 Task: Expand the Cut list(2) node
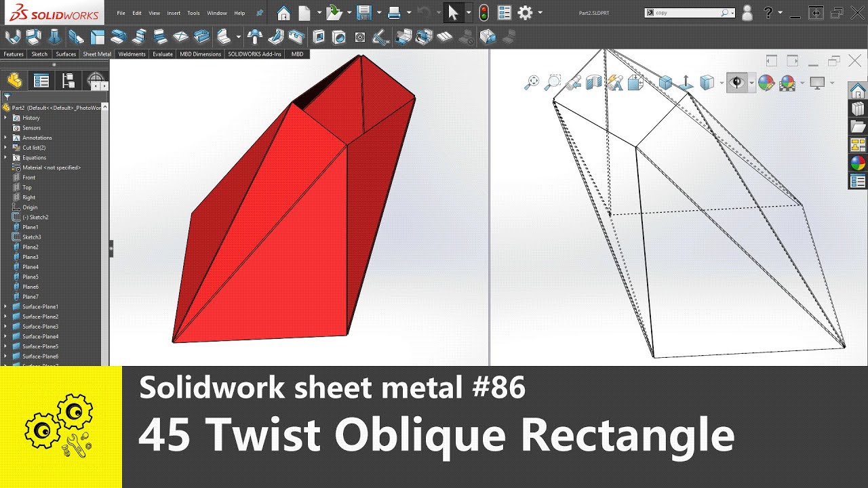pos(5,148)
